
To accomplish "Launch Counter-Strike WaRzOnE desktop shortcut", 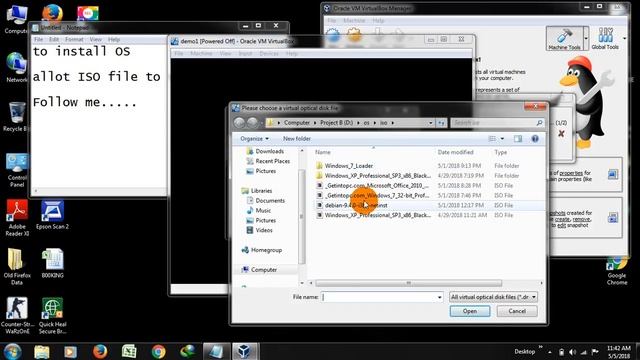I will [17, 316].
